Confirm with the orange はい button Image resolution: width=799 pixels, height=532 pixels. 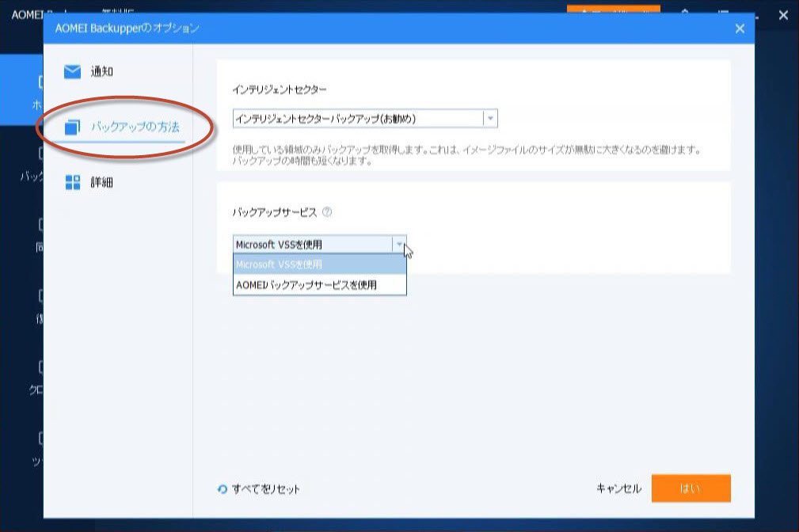(x=691, y=488)
